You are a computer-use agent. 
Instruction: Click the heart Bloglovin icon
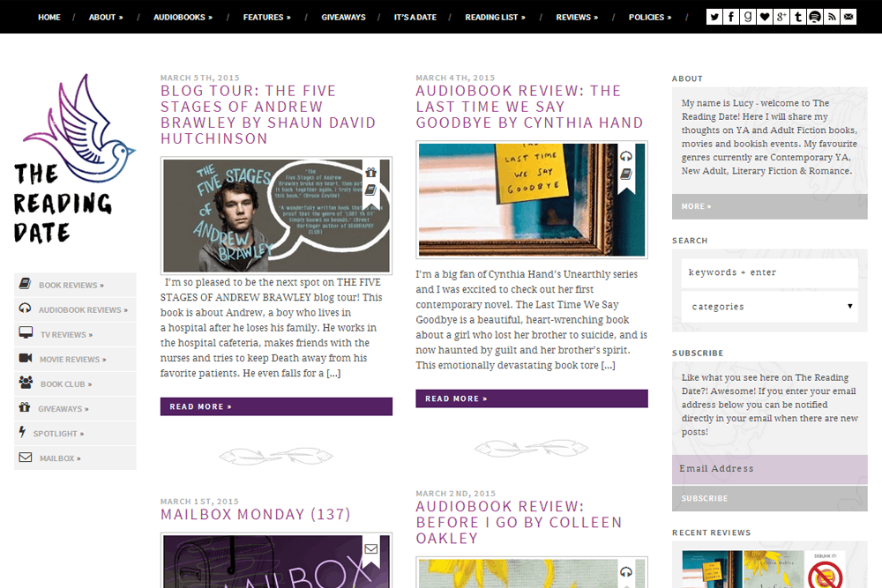pos(765,17)
